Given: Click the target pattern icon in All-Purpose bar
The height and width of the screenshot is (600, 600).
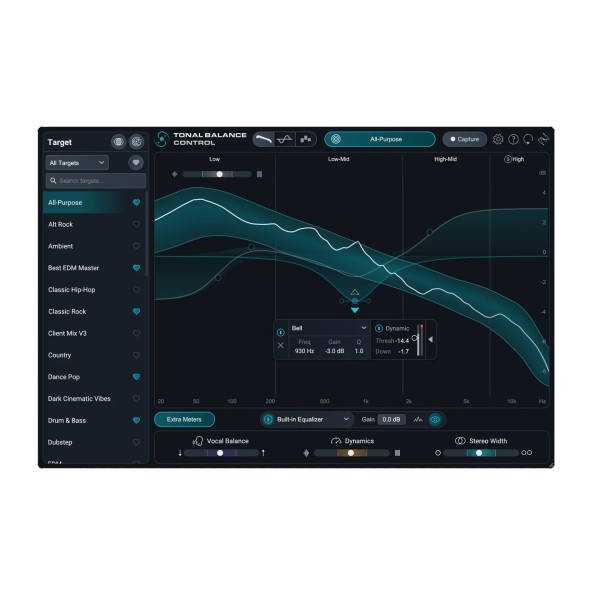Looking at the screenshot, I should click(336, 139).
